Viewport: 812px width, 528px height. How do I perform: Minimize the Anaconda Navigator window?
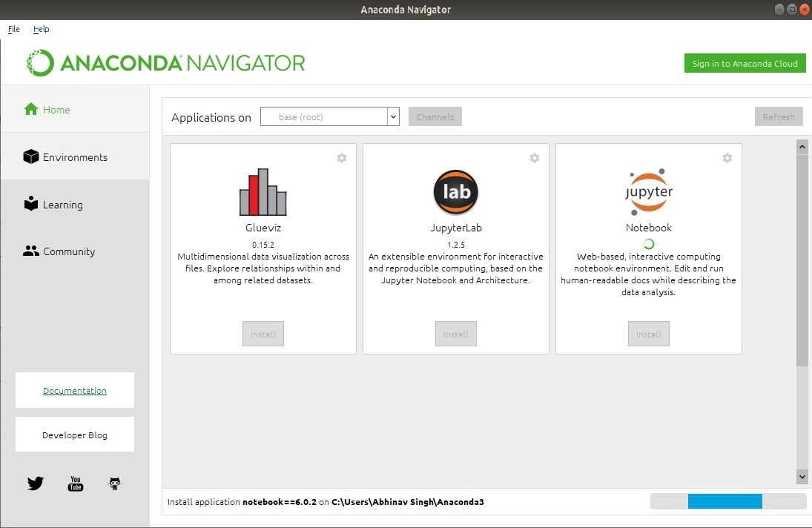click(x=779, y=10)
